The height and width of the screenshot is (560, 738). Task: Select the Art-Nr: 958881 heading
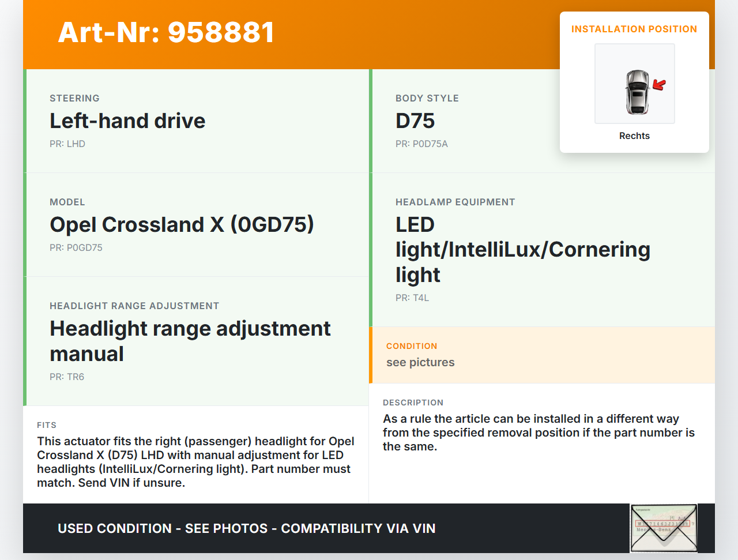166,32
